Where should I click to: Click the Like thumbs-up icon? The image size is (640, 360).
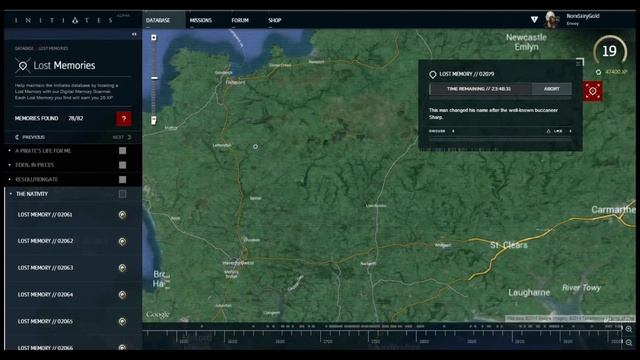pyautogui.click(x=548, y=131)
